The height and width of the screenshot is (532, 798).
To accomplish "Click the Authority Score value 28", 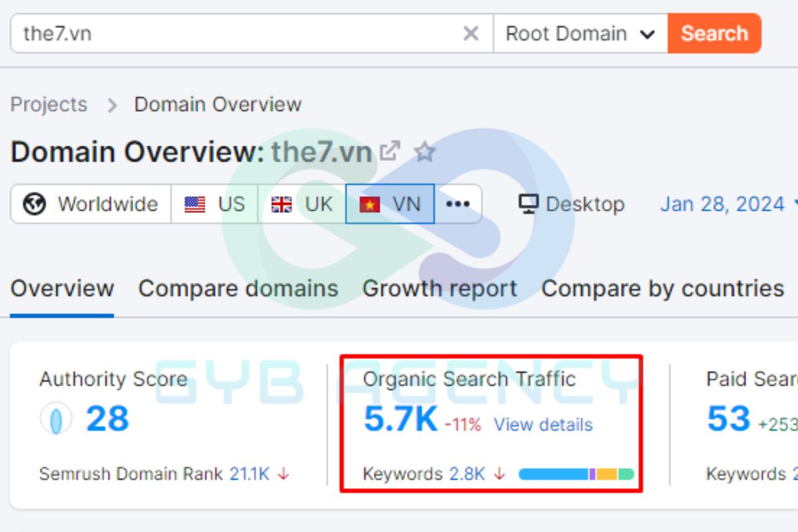I will pos(107,419).
